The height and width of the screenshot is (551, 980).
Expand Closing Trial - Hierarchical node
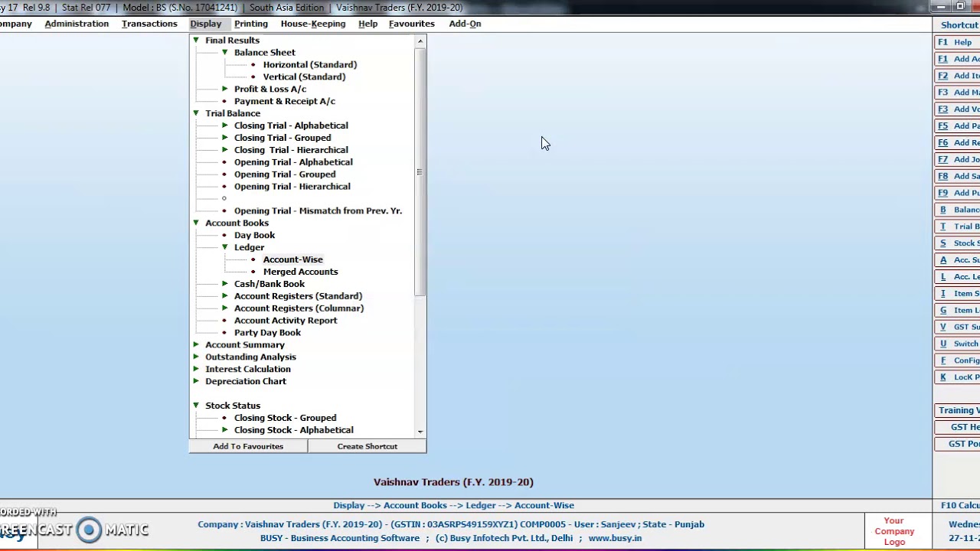coord(225,150)
